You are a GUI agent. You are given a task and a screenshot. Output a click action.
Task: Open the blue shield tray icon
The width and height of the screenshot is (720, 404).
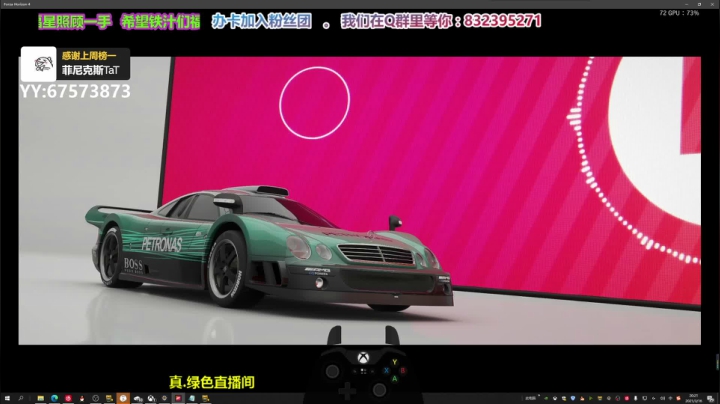coord(573,398)
